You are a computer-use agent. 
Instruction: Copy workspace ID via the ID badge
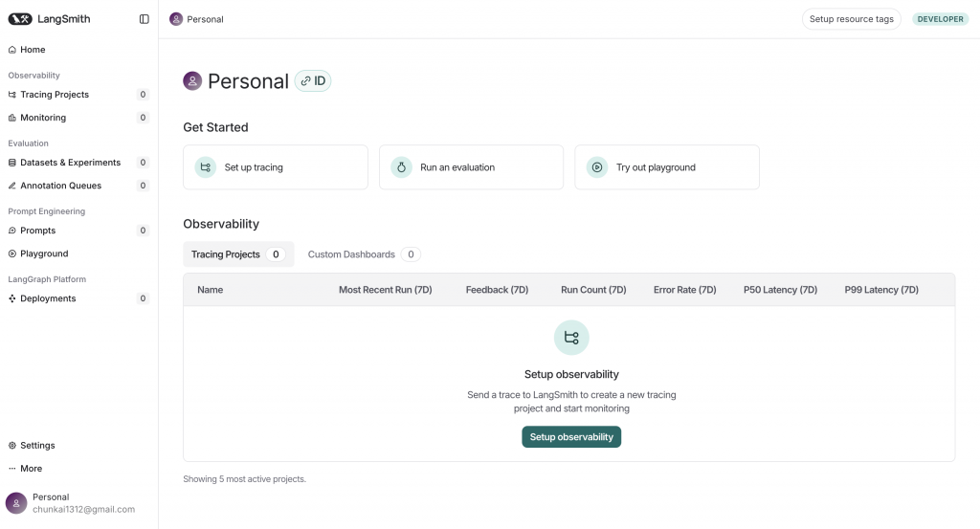(313, 81)
